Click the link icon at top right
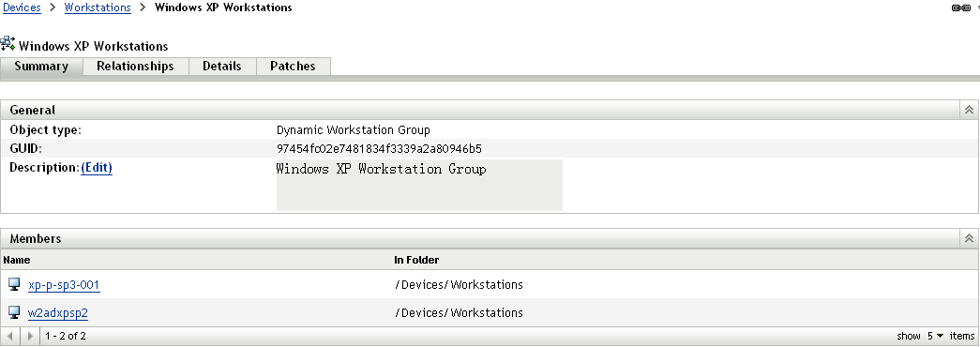This screenshot has height=347, width=980. click(960, 8)
